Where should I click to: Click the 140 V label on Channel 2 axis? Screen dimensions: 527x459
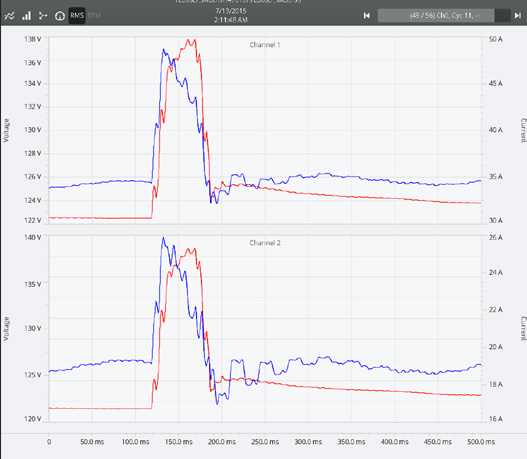(33, 237)
